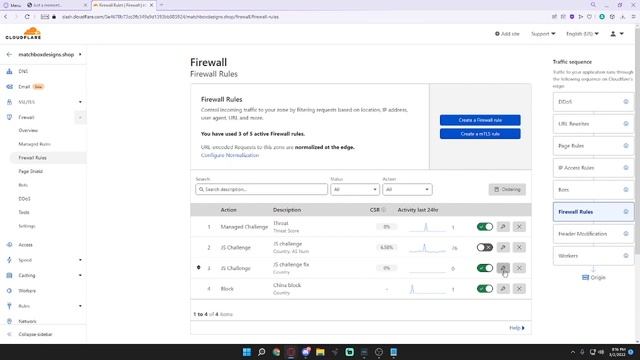Open DDoS info icon in traffic sequence
This screenshot has width=640, height=360.
click(626, 102)
